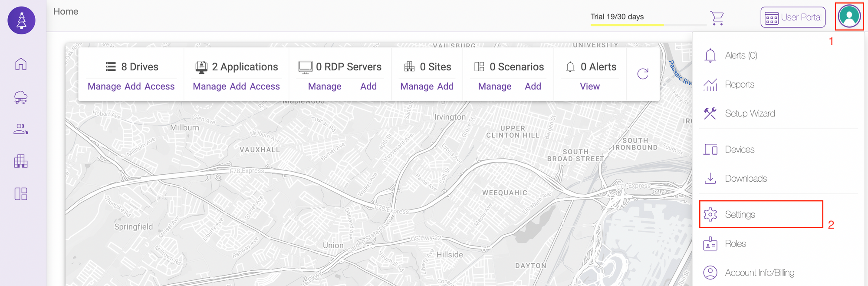Image resolution: width=868 pixels, height=286 pixels.
Task: Click Manage under 8 Drives
Action: (x=104, y=86)
